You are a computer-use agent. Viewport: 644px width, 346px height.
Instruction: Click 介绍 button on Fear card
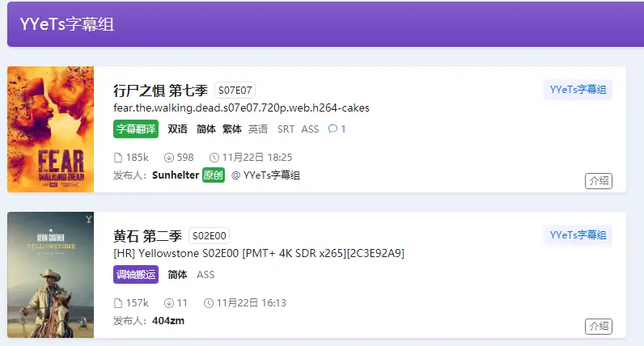(599, 181)
